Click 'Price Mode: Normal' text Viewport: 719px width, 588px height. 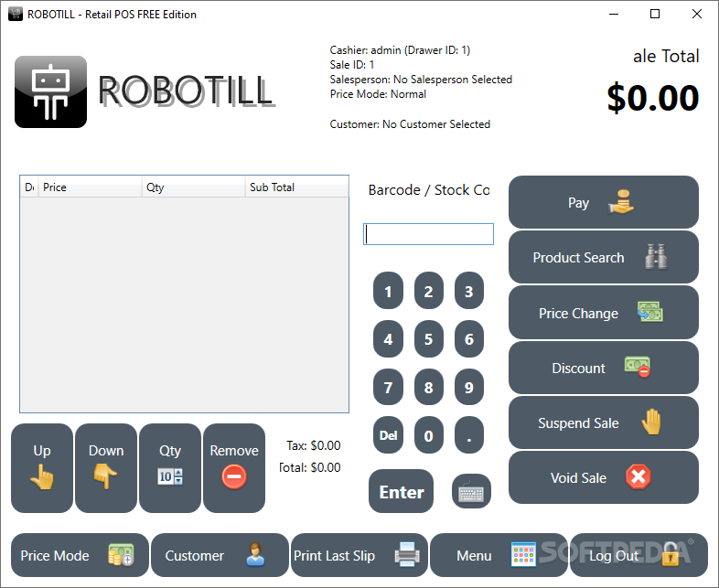[x=378, y=94]
